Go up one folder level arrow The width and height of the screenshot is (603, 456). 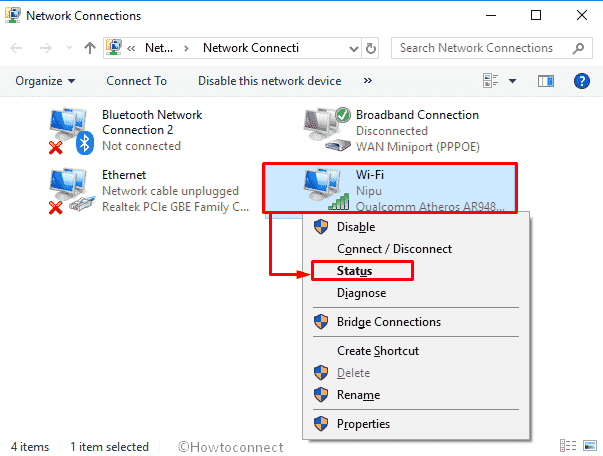(x=90, y=48)
